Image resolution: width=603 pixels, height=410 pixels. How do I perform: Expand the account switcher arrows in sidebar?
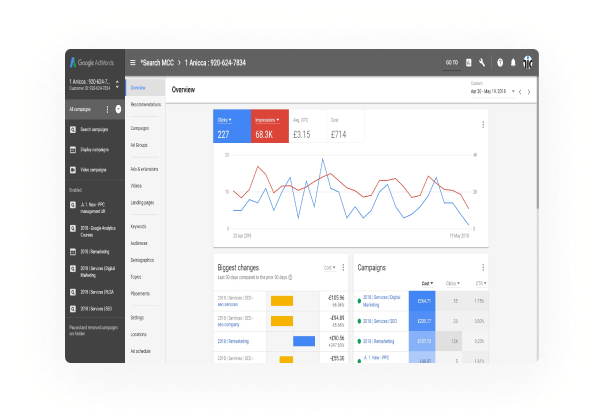[117, 85]
